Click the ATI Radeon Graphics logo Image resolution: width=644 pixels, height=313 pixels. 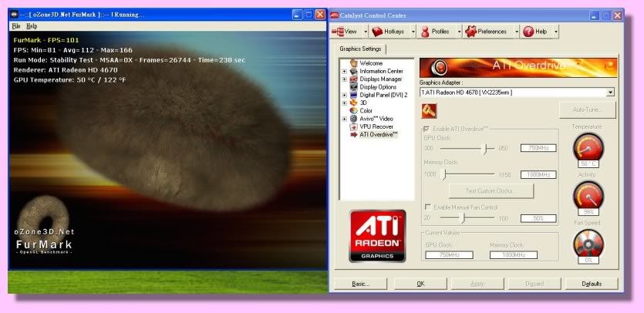pos(379,234)
